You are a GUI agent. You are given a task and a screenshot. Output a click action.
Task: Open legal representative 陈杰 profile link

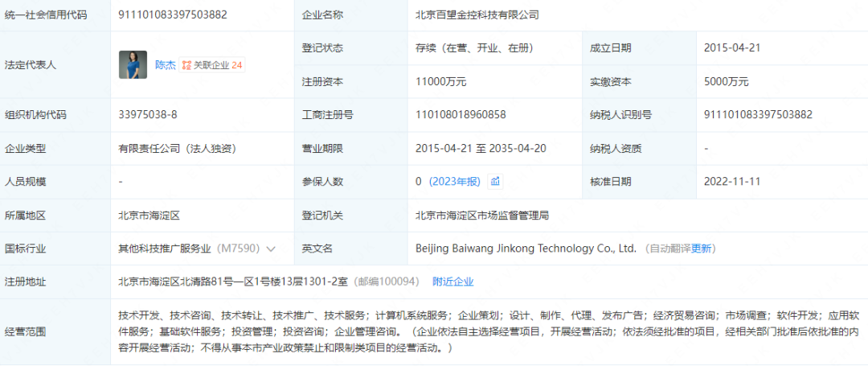(x=165, y=65)
